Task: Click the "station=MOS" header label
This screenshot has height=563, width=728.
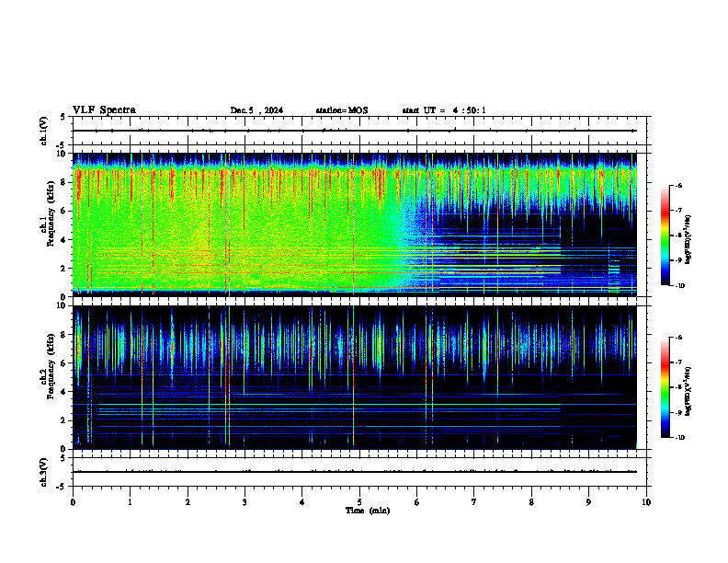Action: click(x=342, y=110)
